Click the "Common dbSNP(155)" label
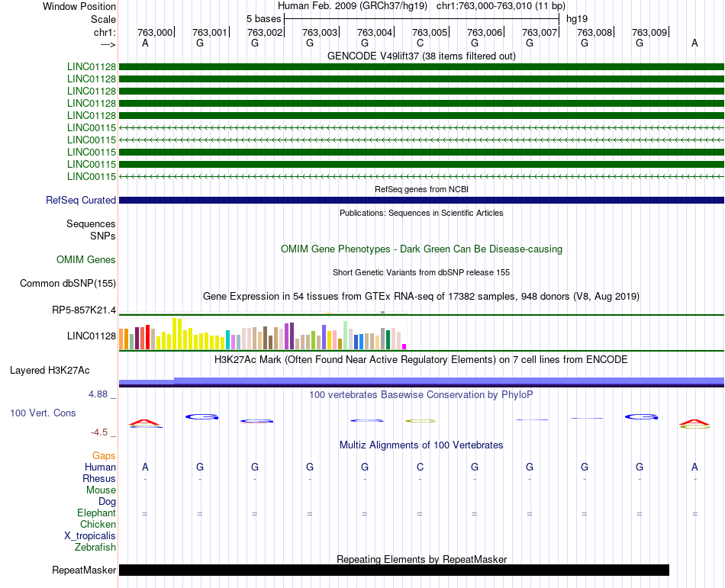 (x=68, y=283)
